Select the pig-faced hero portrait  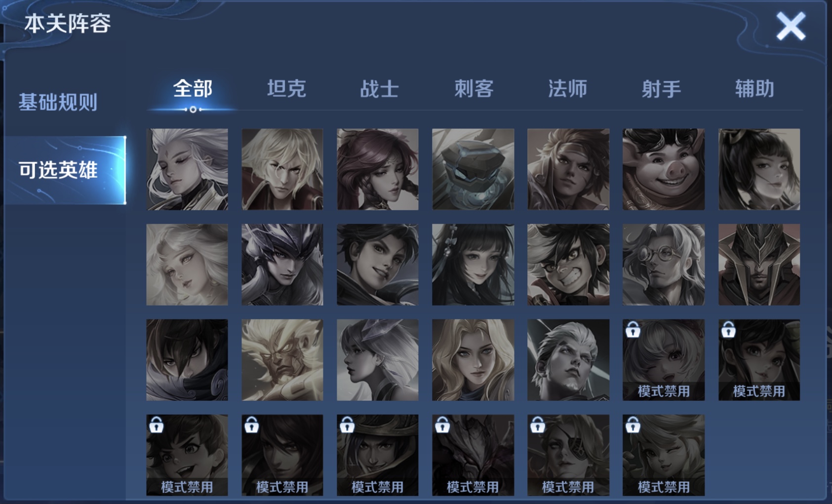663,169
